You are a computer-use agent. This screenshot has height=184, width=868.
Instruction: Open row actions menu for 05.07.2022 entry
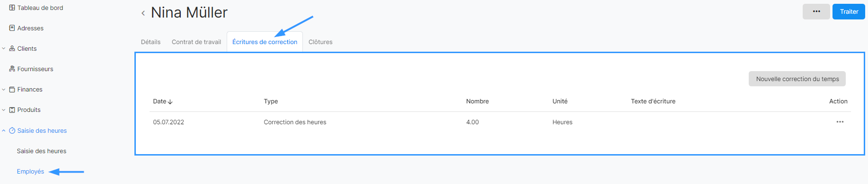coord(840,122)
